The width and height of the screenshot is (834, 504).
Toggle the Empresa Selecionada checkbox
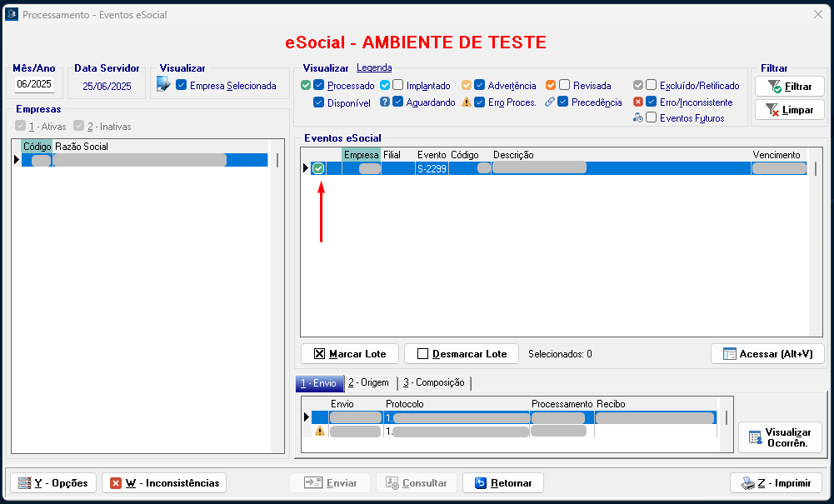pyautogui.click(x=181, y=85)
